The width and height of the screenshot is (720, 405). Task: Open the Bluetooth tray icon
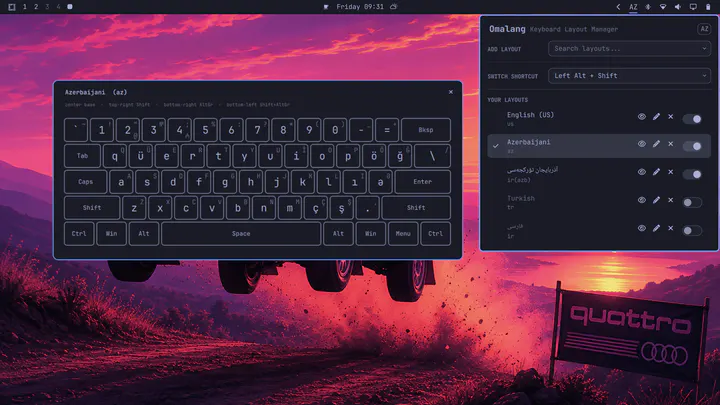click(x=648, y=7)
